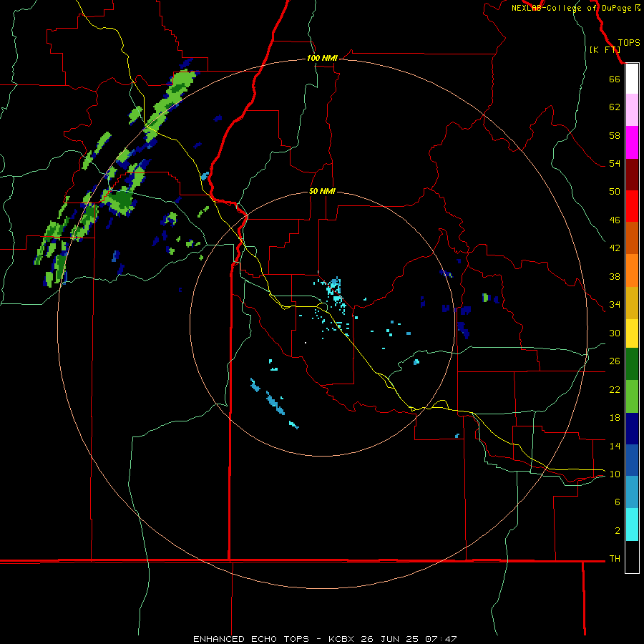The width and height of the screenshot is (644, 644).
Task: Click the 'KCBX' radar site identifier
Action: tap(341, 639)
